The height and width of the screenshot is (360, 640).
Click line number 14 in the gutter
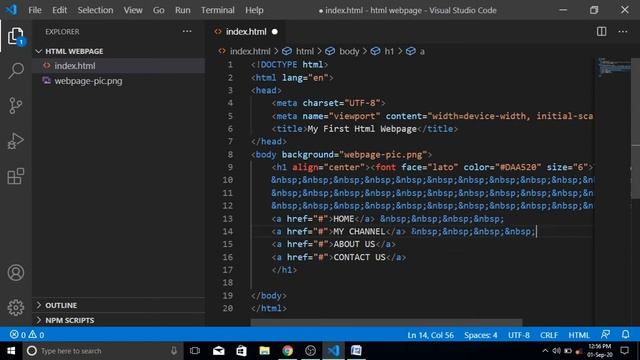click(228, 231)
